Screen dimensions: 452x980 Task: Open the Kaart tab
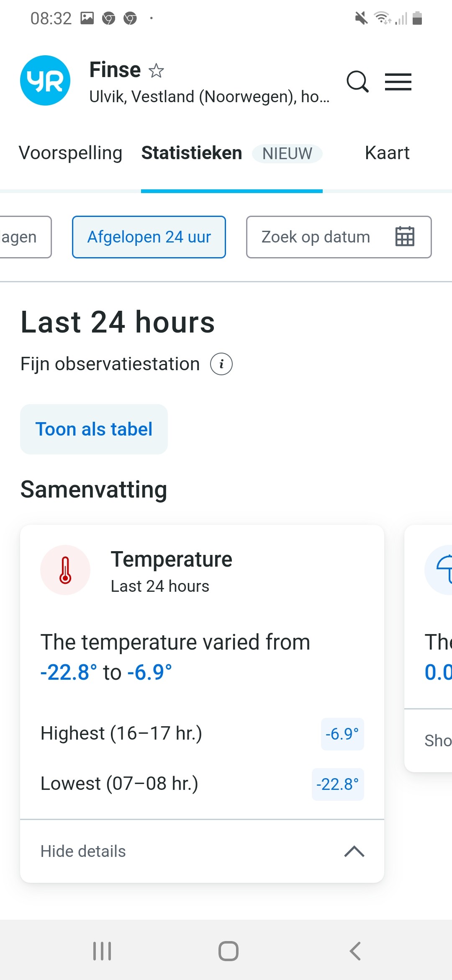click(387, 153)
